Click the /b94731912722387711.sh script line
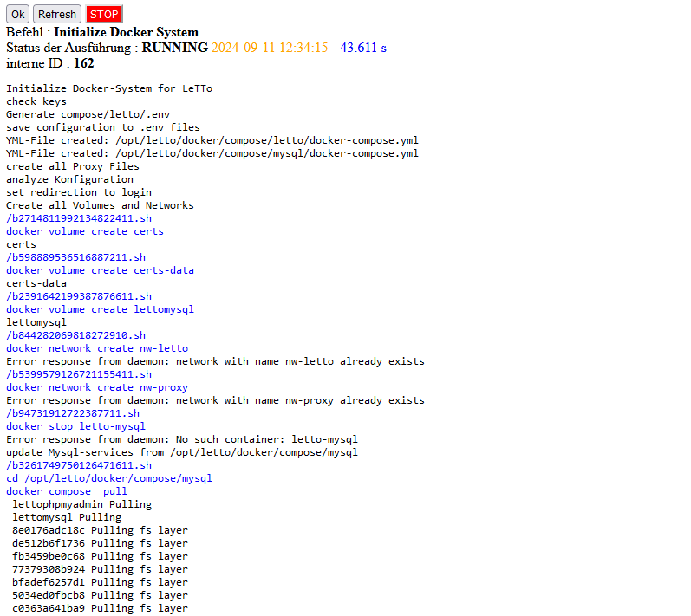 tap(73, 413)
